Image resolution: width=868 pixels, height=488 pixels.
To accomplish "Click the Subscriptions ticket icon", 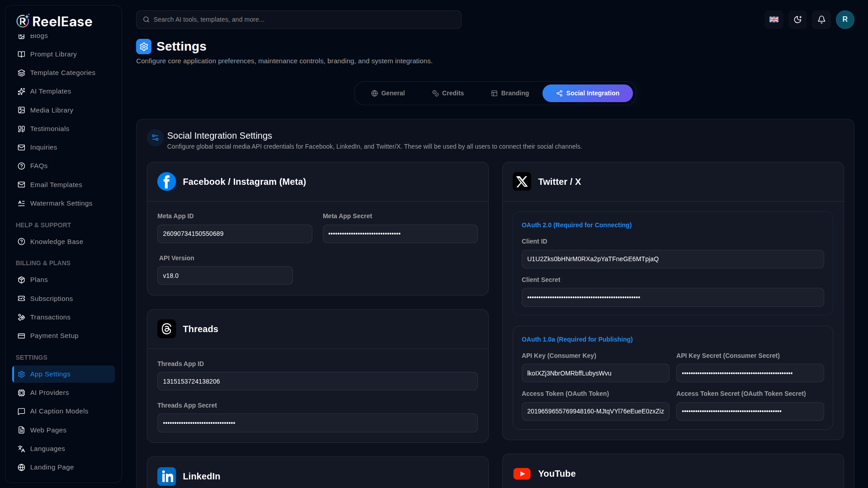I will click(21, 299).
